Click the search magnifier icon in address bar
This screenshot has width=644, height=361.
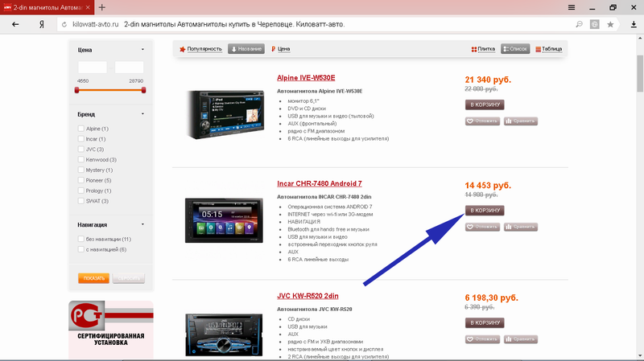pos(579,24)
